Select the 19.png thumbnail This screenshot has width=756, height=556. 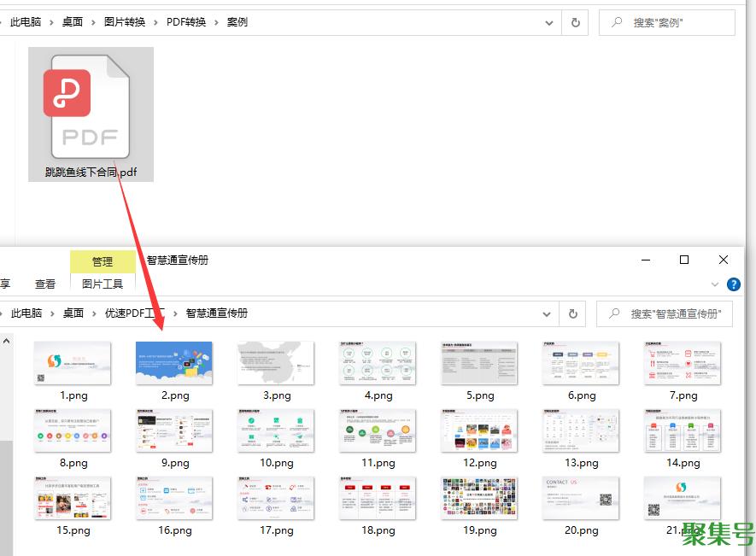[x=479, y=499]
